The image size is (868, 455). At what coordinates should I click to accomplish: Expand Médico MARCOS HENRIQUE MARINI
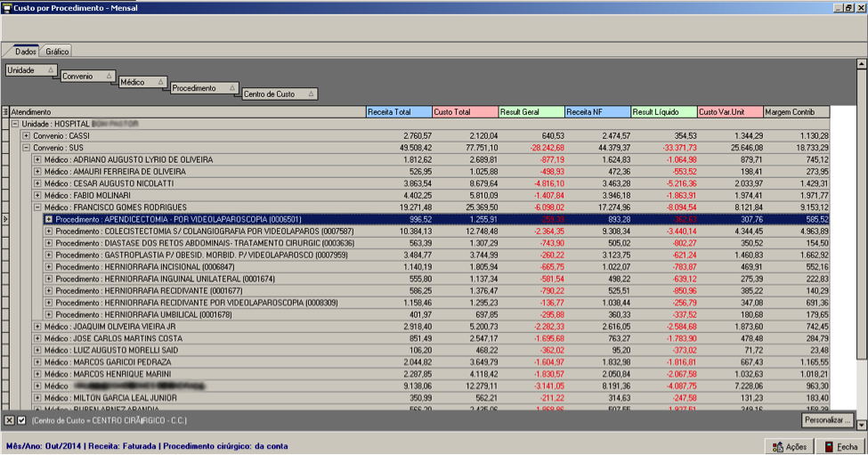pos(37,374)
